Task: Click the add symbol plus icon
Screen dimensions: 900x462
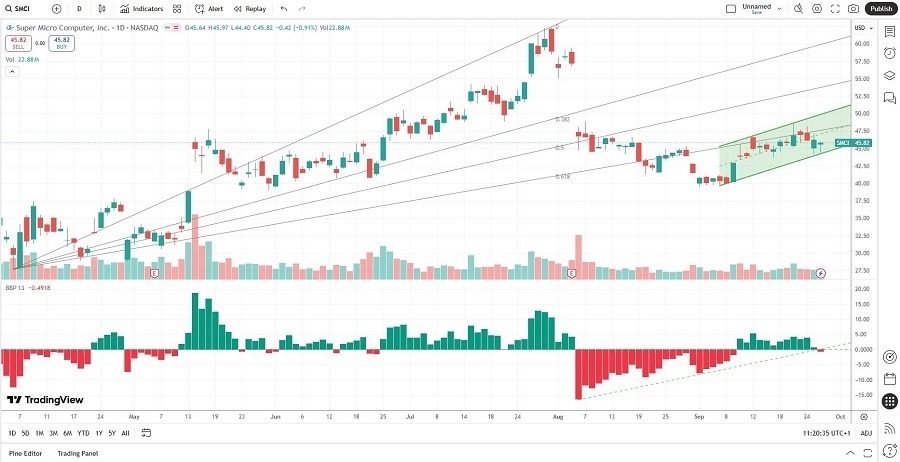Action: click(x=56, y=8)
